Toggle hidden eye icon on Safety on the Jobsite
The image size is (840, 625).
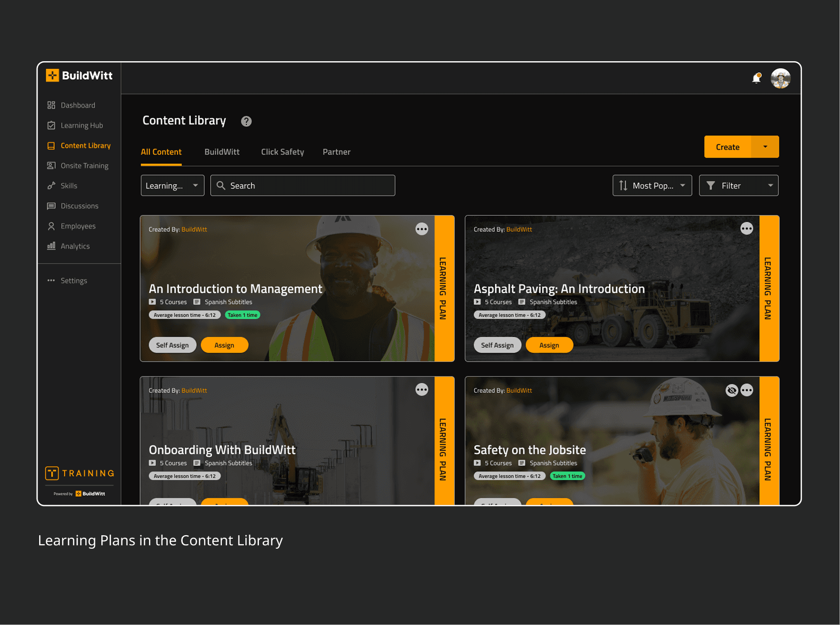tap(732, 390)
